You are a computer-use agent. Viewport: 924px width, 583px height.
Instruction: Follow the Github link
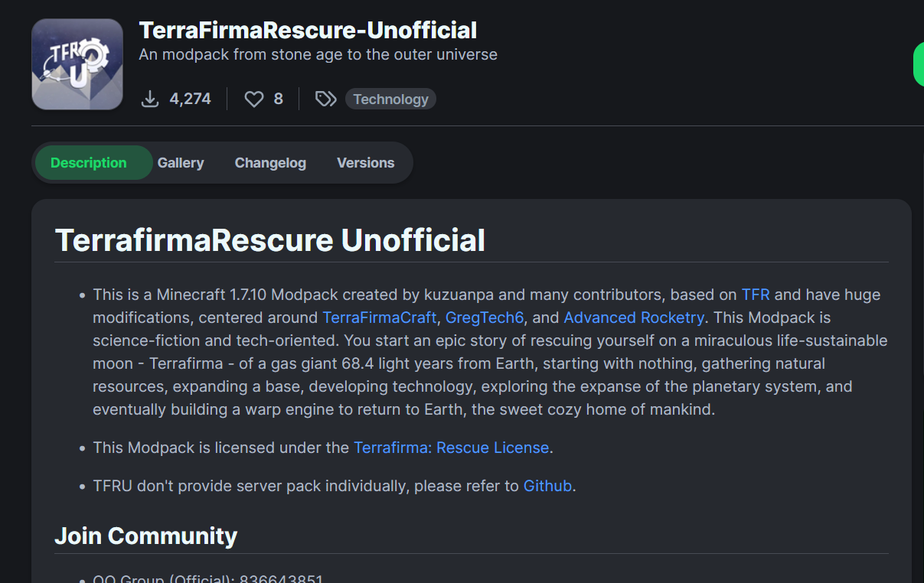pyautogui.click(x=547, y=486)
